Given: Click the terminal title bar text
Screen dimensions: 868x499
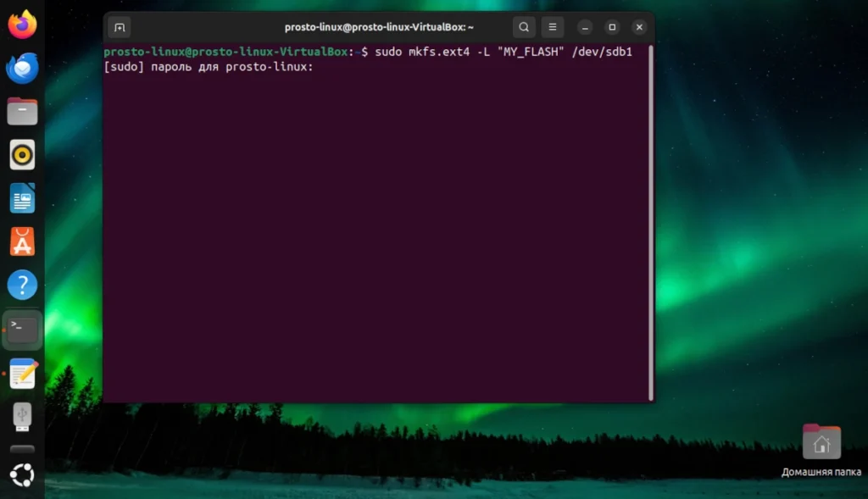Looking at the screenshot, I should coord(379,27).
